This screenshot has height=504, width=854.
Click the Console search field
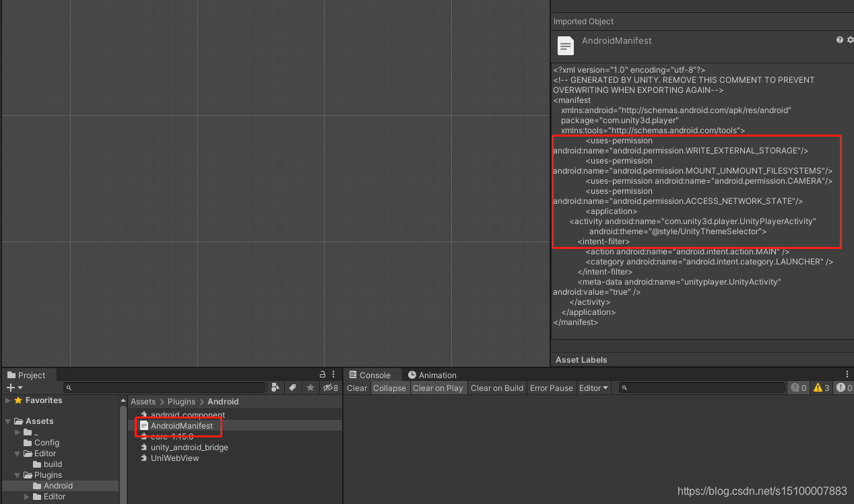point(702,388)
